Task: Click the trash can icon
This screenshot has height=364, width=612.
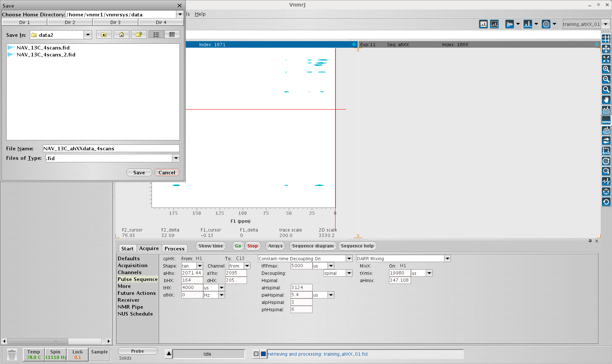Action: coord(12,354)
